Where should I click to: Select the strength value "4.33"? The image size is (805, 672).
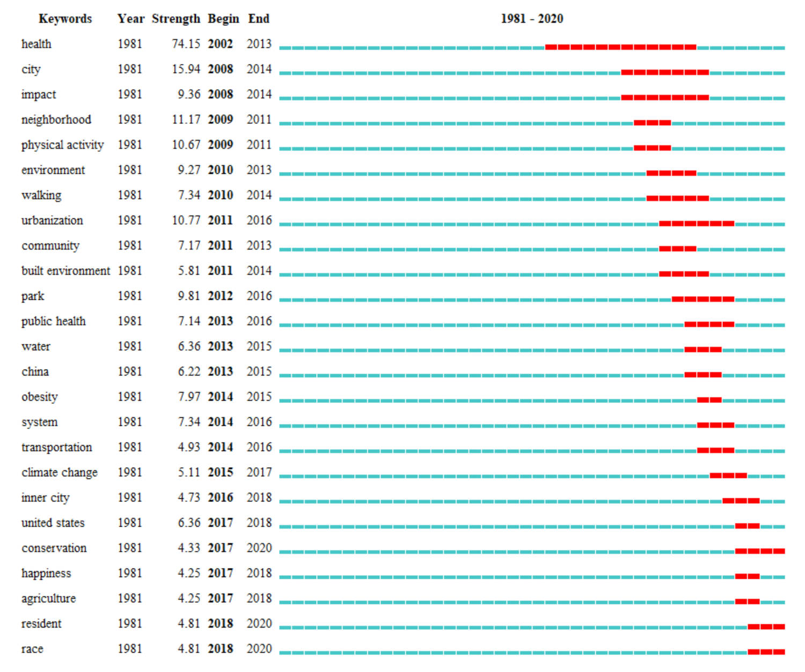[189, 548]
